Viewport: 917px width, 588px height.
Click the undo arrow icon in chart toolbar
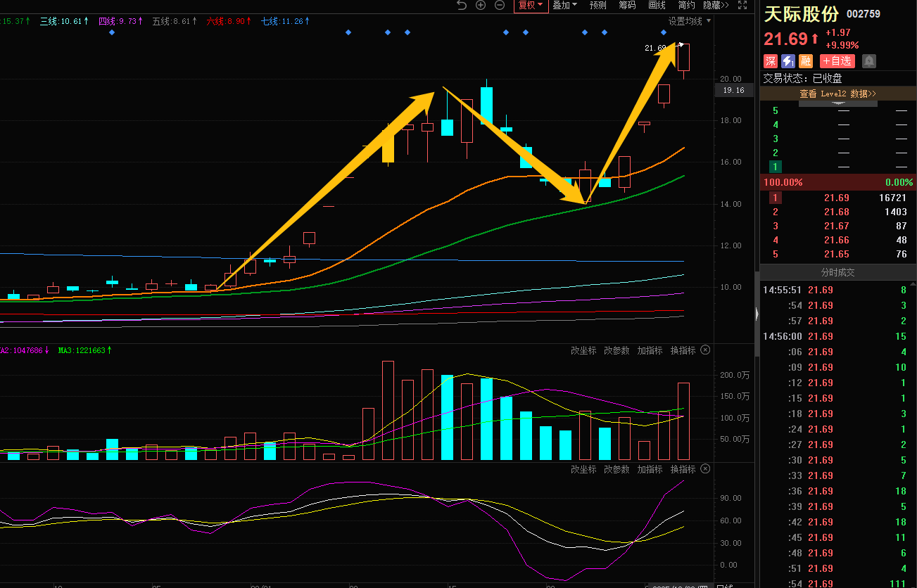pos(462,5)
